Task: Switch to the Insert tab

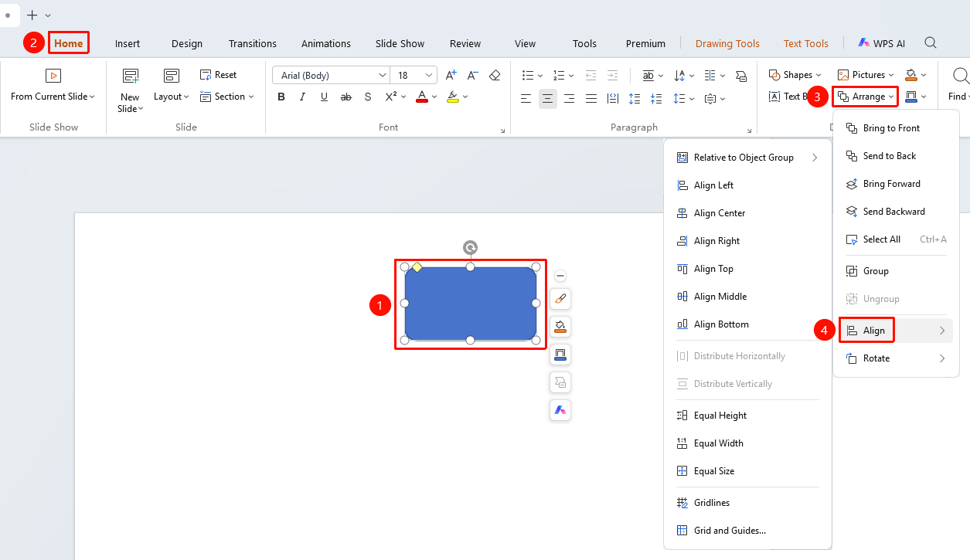Action: [x=128, y=43]
